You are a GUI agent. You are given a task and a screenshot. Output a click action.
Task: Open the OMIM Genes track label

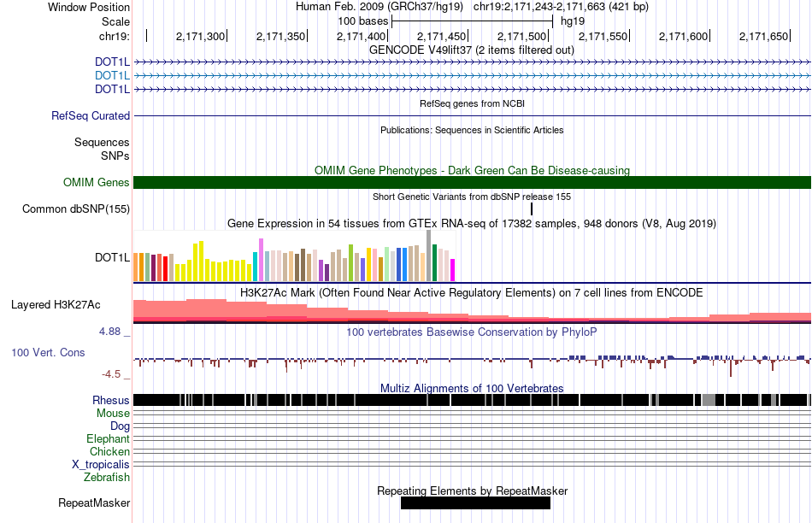coord(96,182)
